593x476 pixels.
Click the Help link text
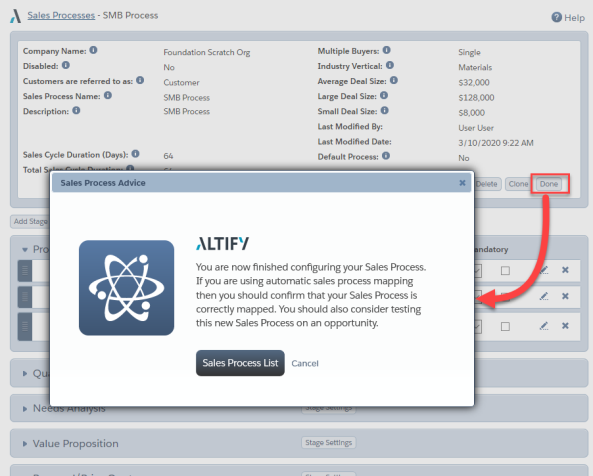click(x=574, y=18)
